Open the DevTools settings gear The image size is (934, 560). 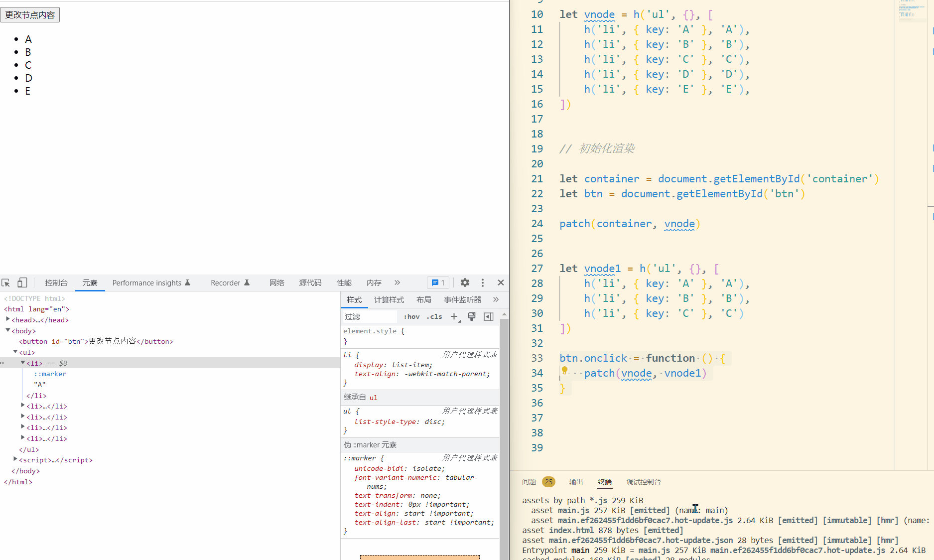pos(465,283)
